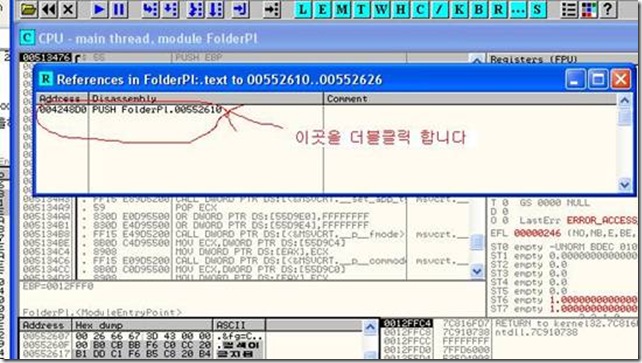Show Threads with T button

tap(362, 9)
